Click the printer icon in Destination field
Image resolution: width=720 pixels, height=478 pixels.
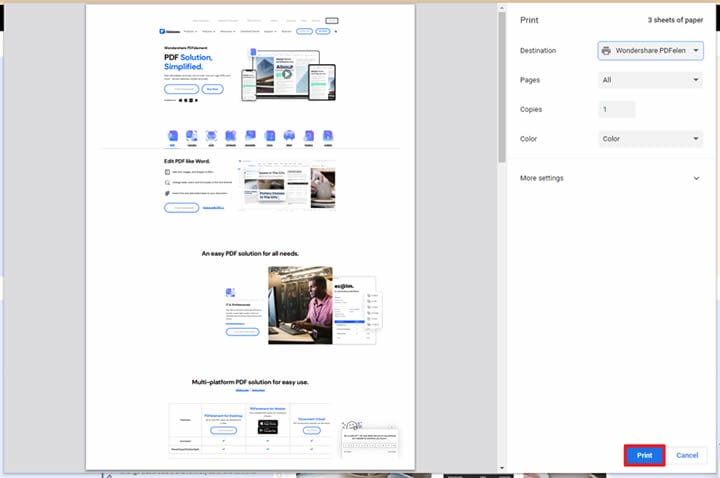(606, 51)
